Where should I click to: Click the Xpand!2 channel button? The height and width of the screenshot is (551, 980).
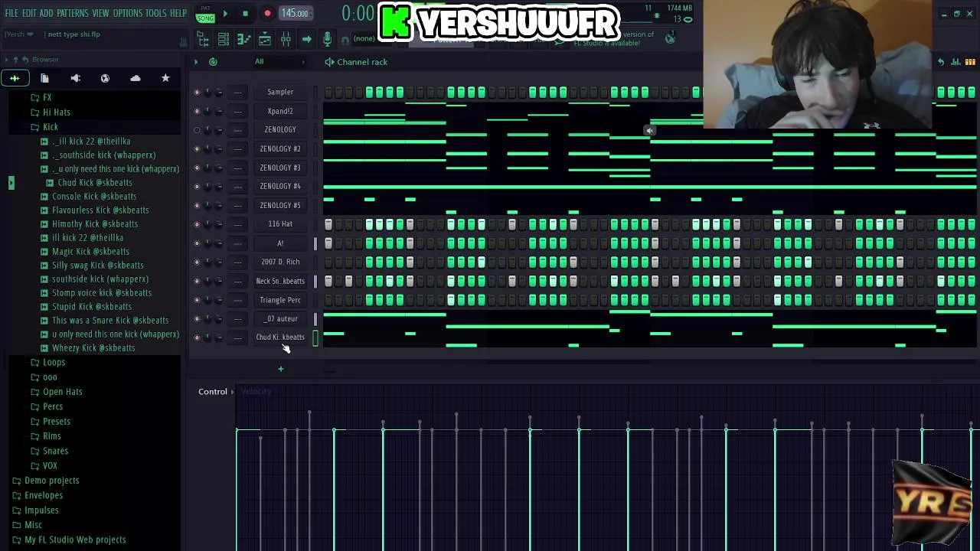(x=280, y=111)
